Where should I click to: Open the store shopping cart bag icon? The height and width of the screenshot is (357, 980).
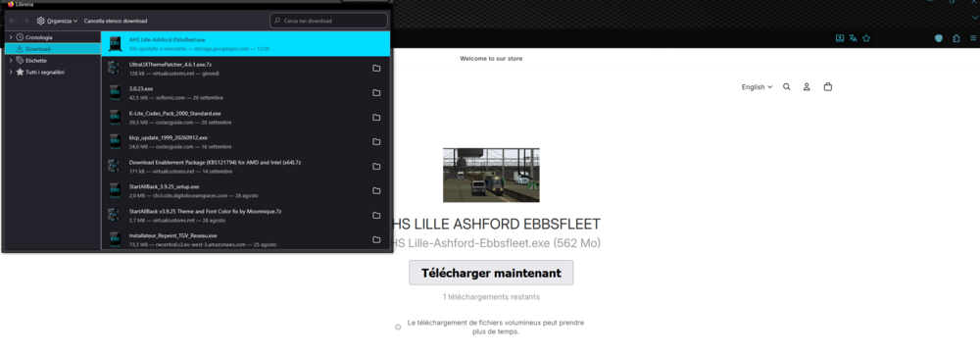tap(828, 87)
